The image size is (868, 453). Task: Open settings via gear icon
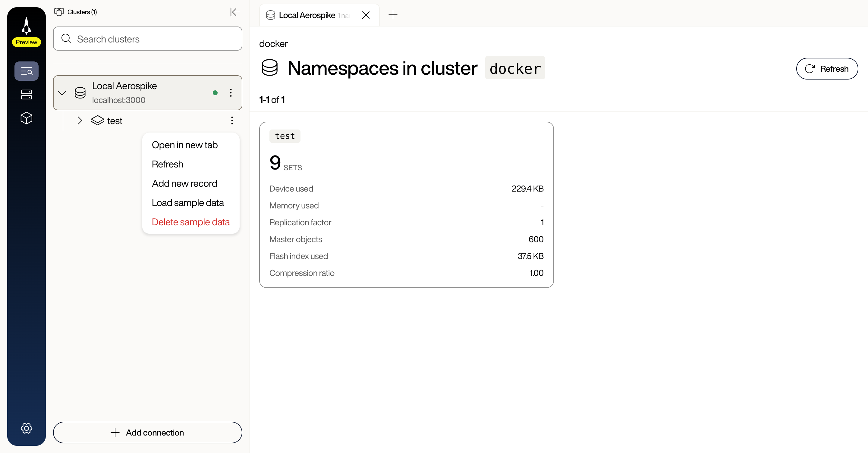tap(26, 428)
